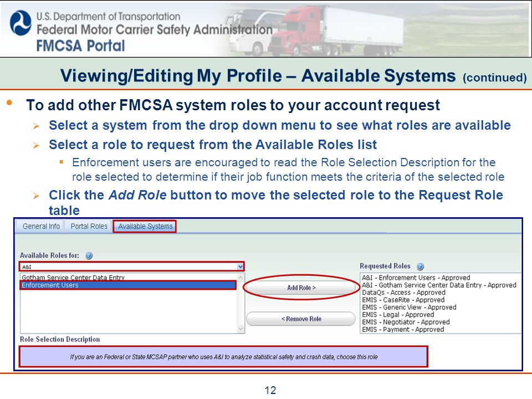Click the Role Selection Description text box
Viewport: 532px width, 399px height.
(x=223, y=357)
